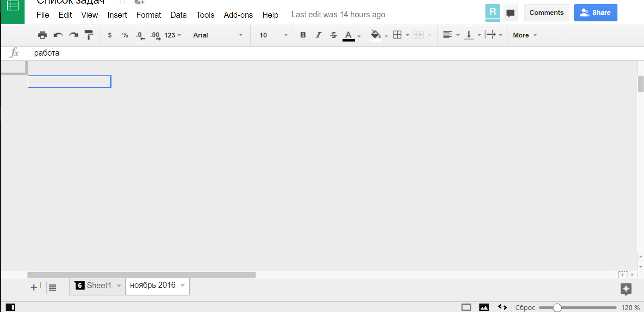This screenshot has height=312, width=644.
Task: Click the merge cells icon
Action: pos(418,35)
